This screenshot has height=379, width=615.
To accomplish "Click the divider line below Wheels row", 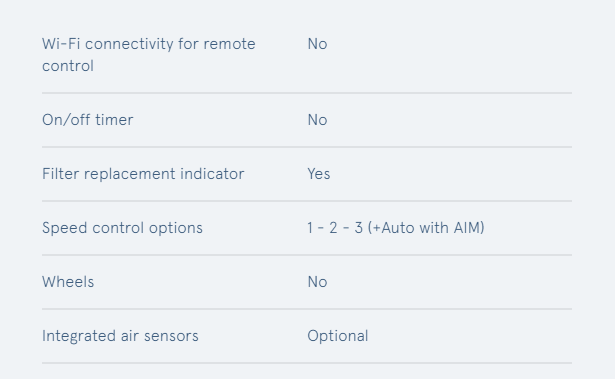I will [307, 309].
